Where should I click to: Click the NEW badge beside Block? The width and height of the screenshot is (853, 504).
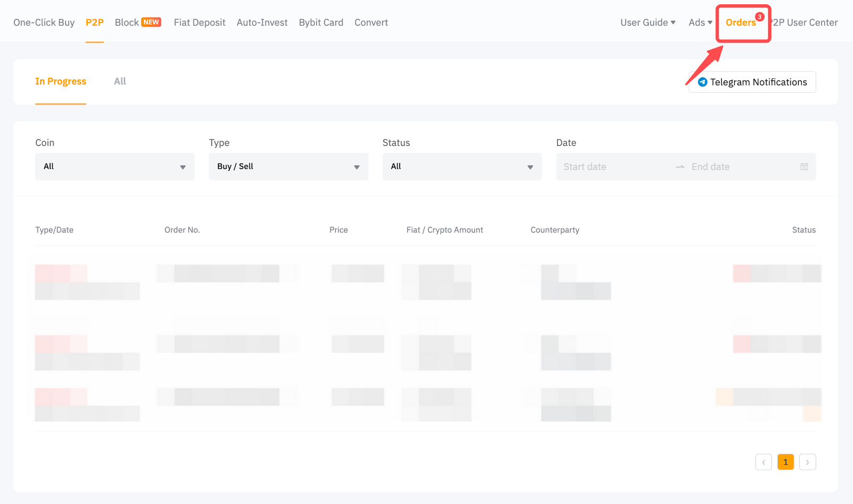[x=151, y=22]
